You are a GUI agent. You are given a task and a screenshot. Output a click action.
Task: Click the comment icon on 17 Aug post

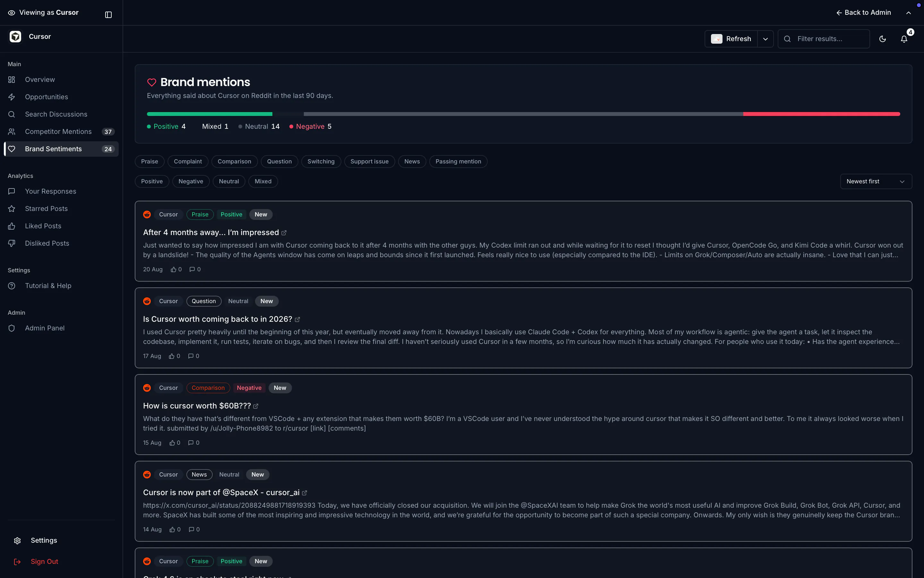tap(191, 356)
